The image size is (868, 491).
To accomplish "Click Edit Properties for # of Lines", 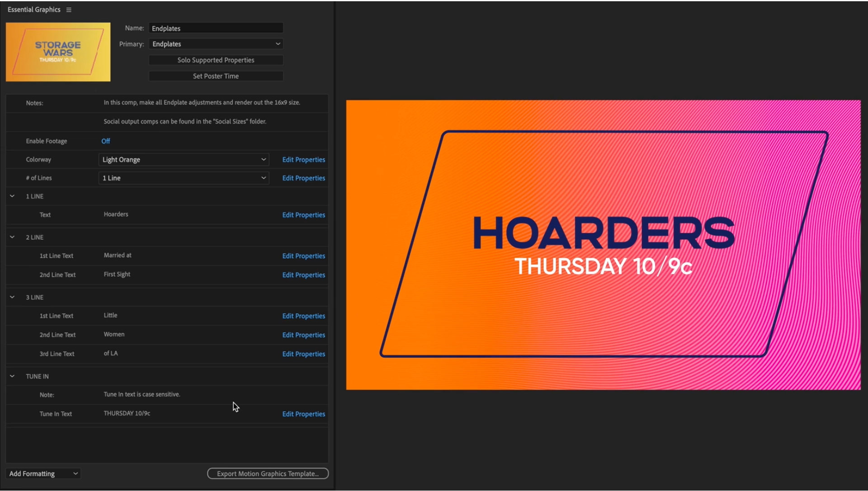I will [303, 178].
